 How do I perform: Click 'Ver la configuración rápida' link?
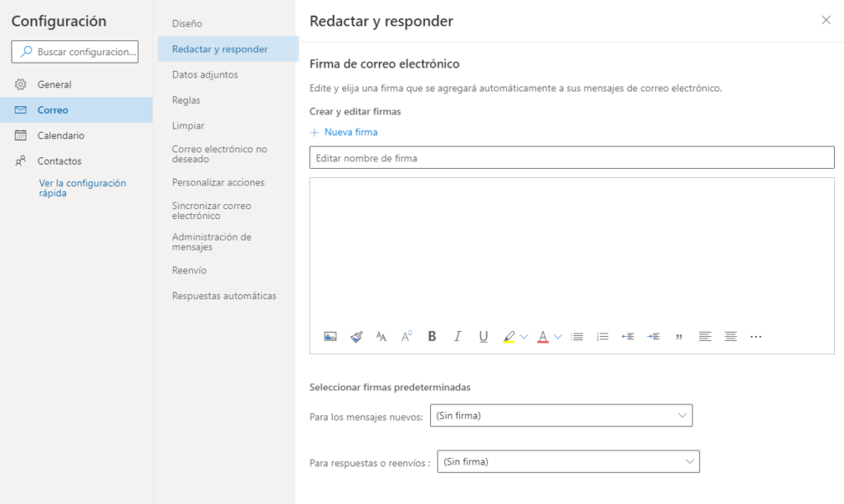[82, 188]
